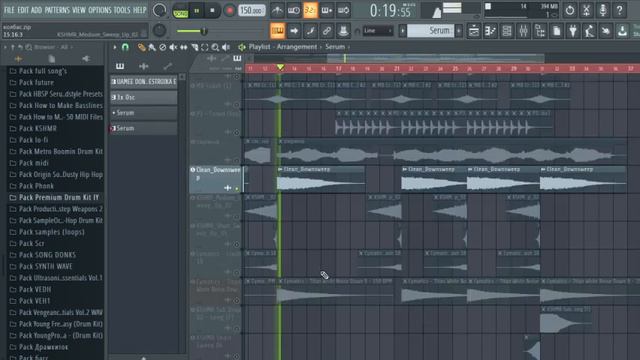Turn off typing keyboard to piano

point(277,31)
